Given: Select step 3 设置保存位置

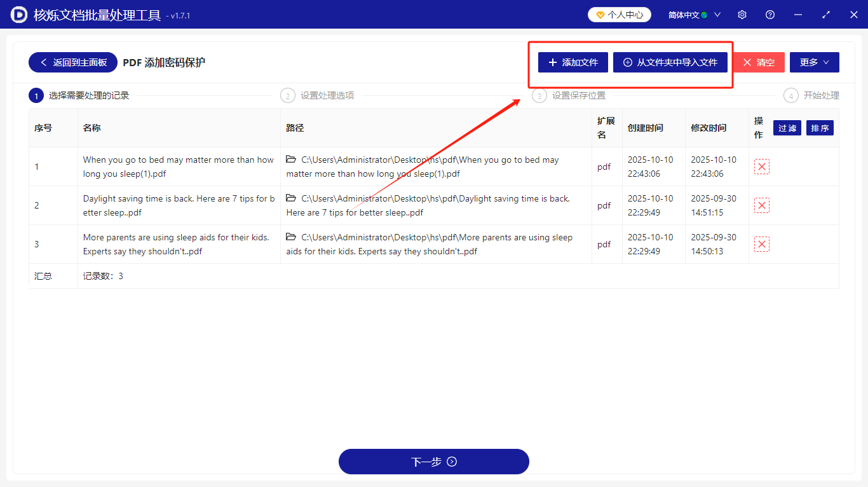Looking at the screenshot, I should point(578,95).
